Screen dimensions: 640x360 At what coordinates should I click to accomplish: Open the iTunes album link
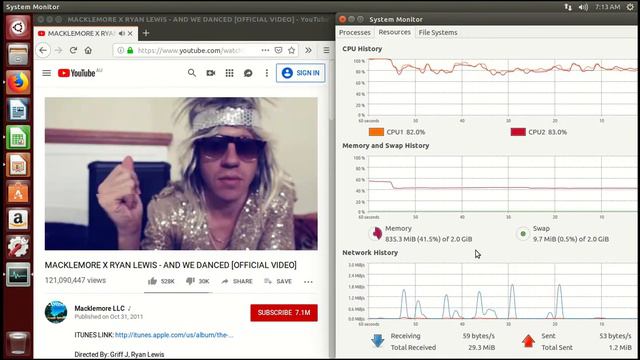click(x=174, y=335)
